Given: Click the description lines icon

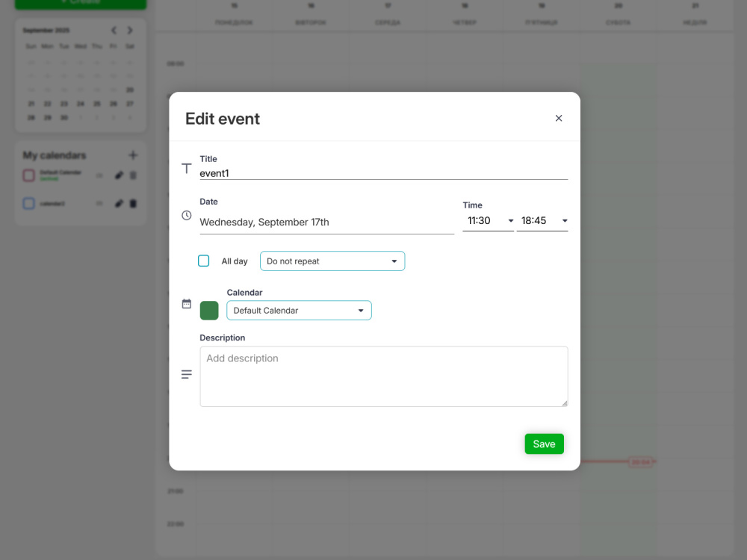Looking at the screenshot, I should pos(186,374).
